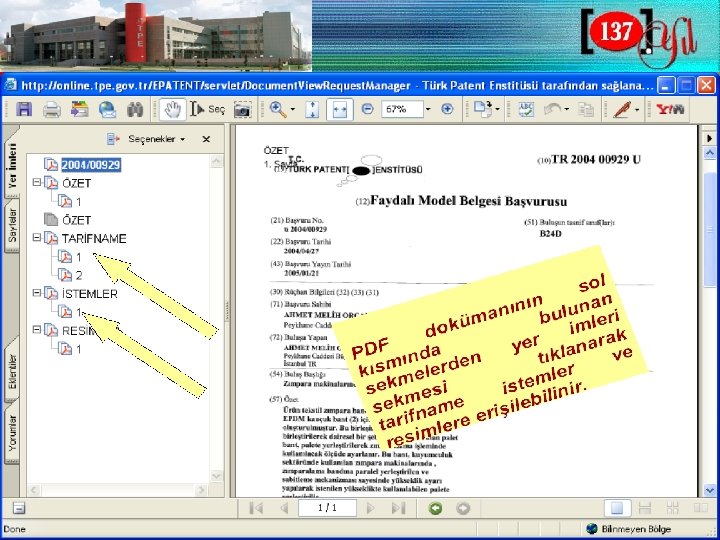Select the Zoom In magnifier tool
Image resolution: width=720 pixels, height=540 pixels.
(x=278, y=109)
